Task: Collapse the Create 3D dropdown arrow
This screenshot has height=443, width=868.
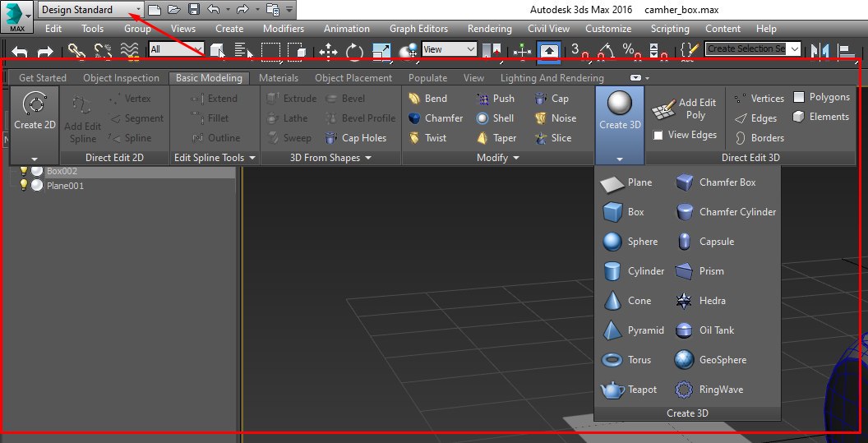Action: 620,159
